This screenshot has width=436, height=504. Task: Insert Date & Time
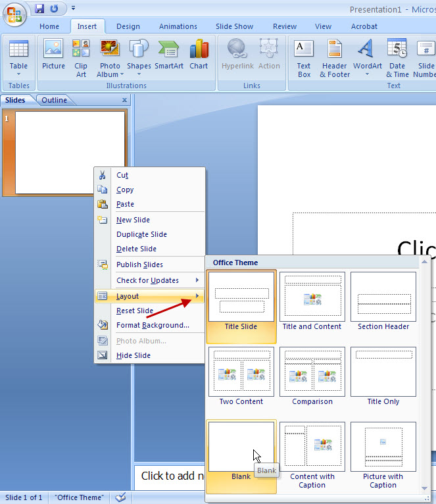(397, 59)
